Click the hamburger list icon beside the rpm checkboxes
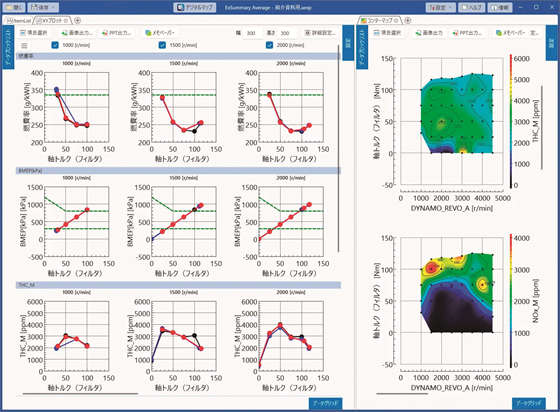 pyautogui.click(x=24, y=45)
